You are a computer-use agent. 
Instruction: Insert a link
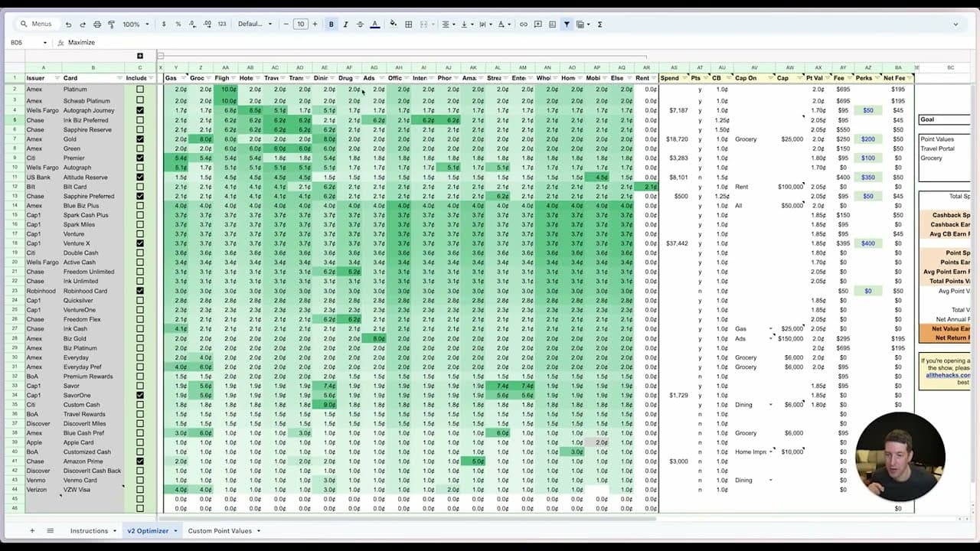click(524, 24)
